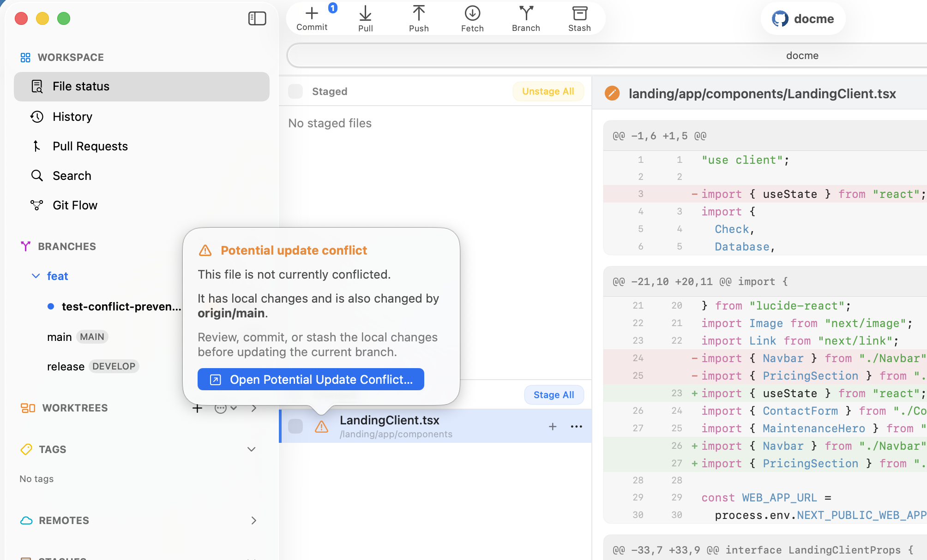Click the BRANCHES branch icon
The width and height of the screenshot is (927, 560).
26,246
